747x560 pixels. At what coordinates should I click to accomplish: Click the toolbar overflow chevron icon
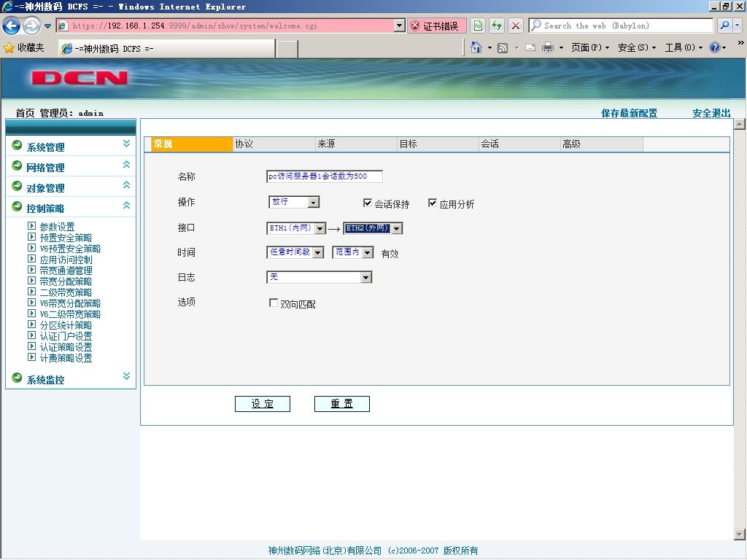(x=741, y=42)
